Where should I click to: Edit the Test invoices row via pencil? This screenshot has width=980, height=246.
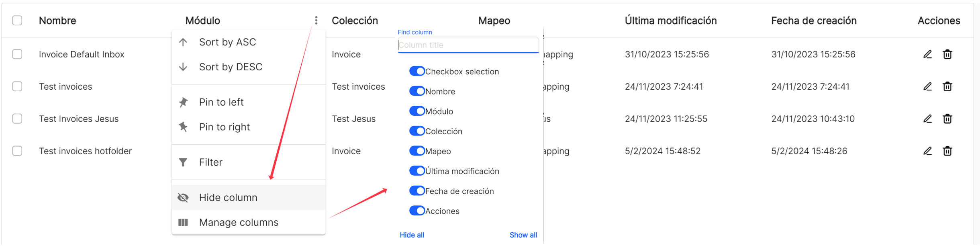(x=927, y=86)
